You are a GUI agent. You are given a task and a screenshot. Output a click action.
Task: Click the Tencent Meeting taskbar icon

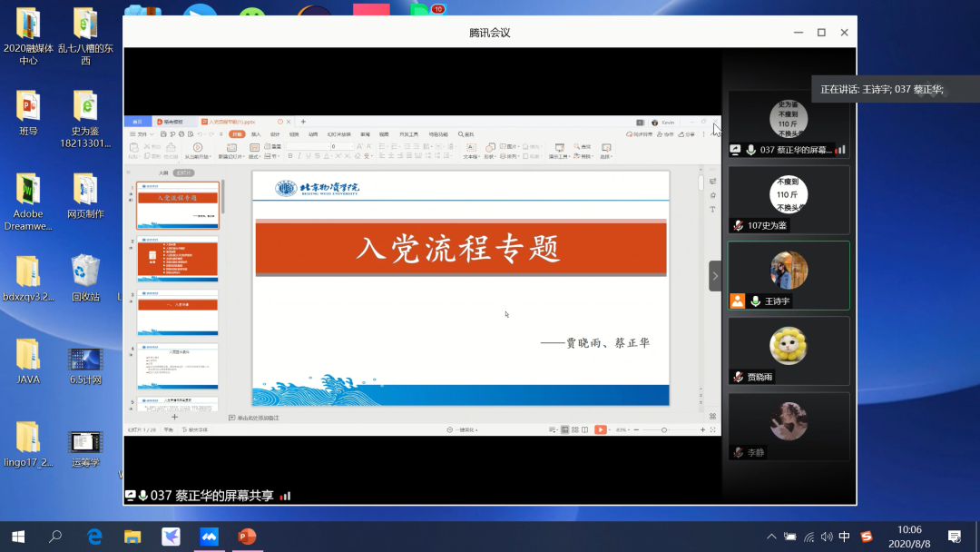pos(208,537)
